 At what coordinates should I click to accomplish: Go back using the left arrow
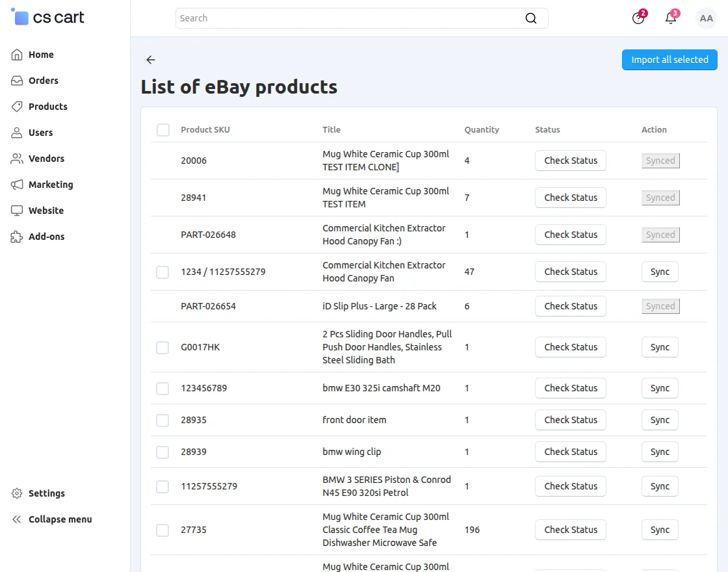(150, 60)
